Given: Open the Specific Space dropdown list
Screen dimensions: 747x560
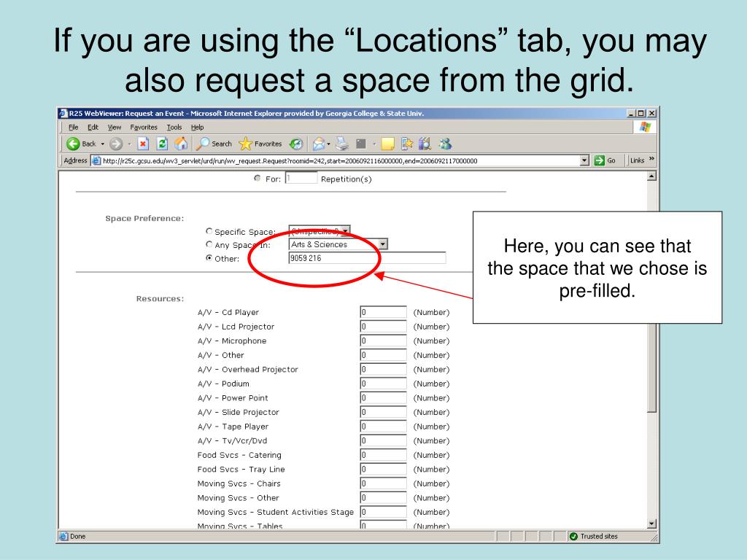Looking at the screenshot, I should click(x=320, y=231).
